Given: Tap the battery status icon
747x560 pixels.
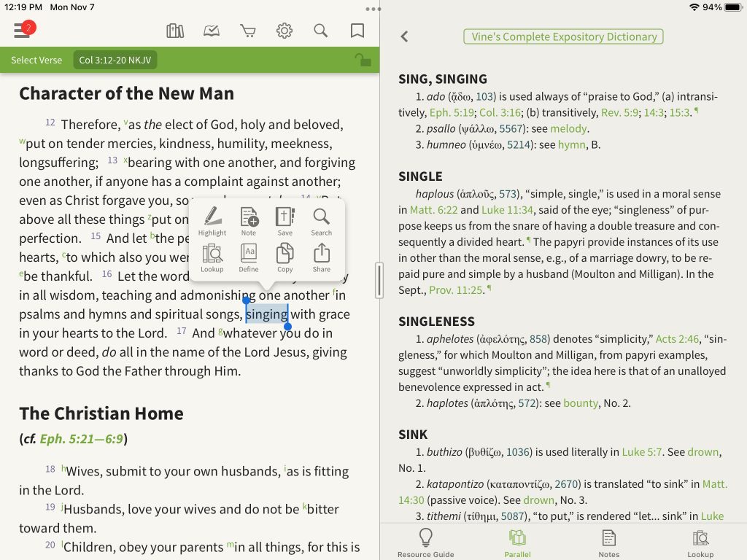Looking at the screenshot, I should click(734, 7).
